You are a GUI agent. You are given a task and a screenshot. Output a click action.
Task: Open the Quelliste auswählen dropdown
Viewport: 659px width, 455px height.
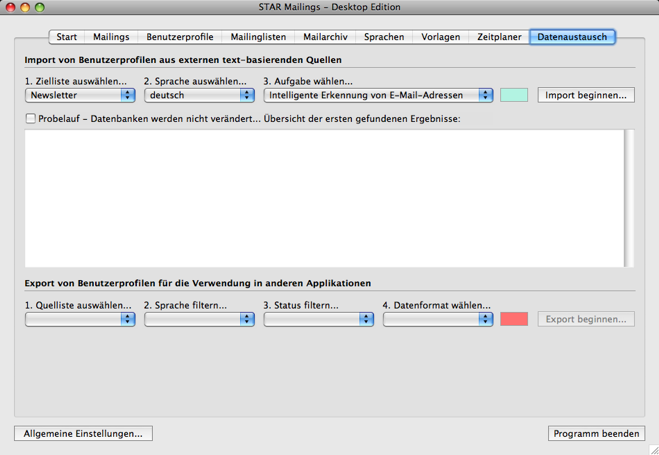click(x=80, y=319)
